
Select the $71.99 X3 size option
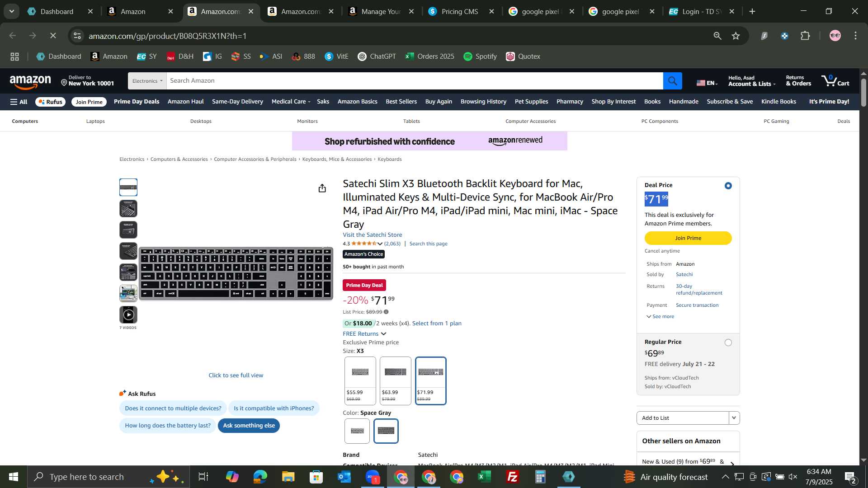(x=430, y=381)
